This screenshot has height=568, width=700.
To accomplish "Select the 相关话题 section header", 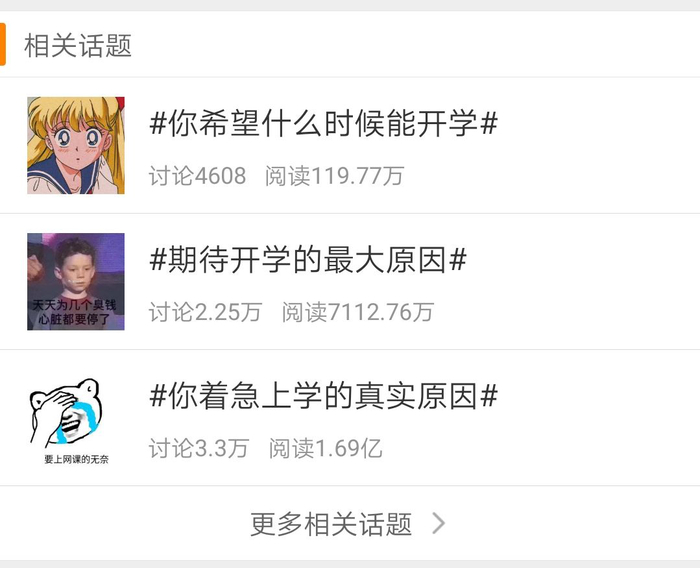I will click(78, 46).
